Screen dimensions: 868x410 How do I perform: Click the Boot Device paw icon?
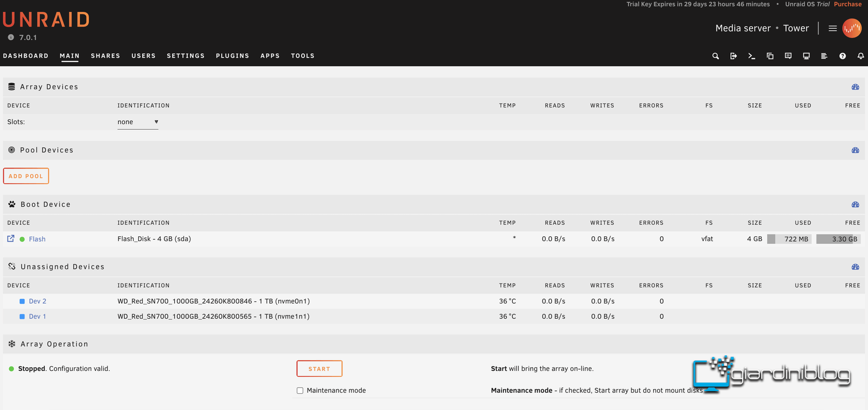pyautogui.click(x=12, y=204)
